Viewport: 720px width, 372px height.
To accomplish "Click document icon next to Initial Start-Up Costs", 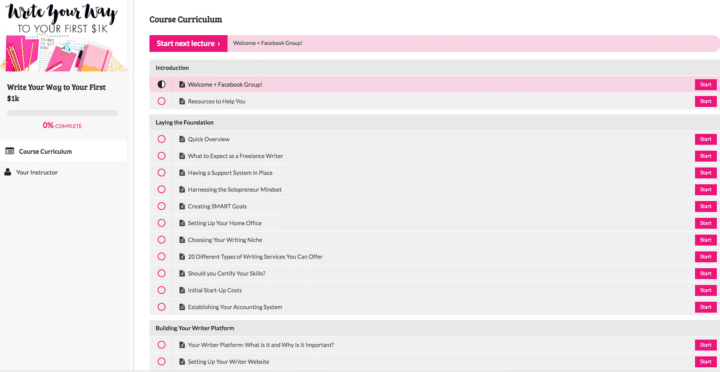I will (182, 290).
